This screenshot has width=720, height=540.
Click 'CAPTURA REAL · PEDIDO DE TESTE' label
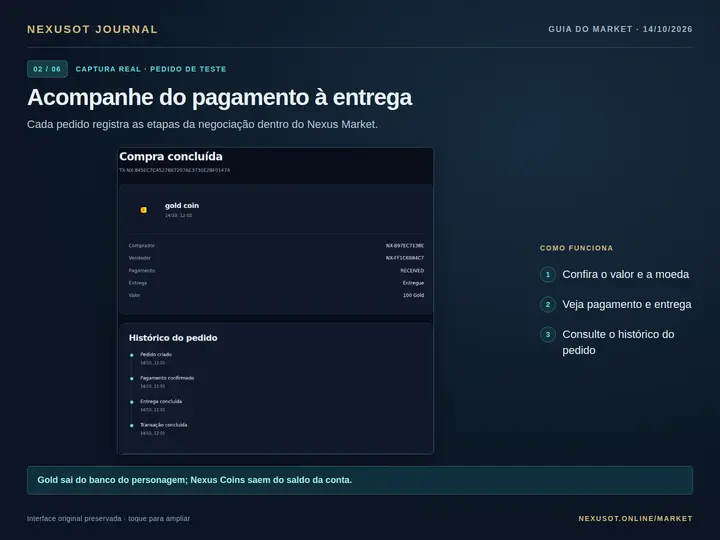[x=151, y=69]
